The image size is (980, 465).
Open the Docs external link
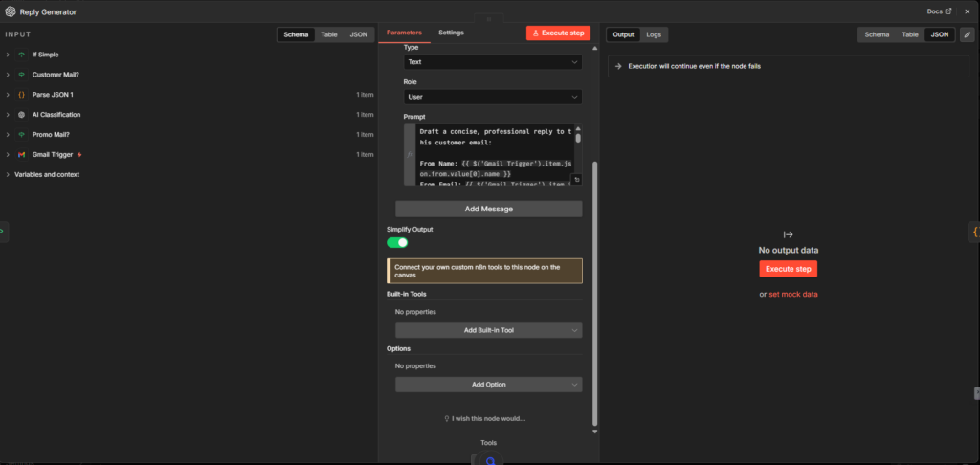[x=940, y=11]
